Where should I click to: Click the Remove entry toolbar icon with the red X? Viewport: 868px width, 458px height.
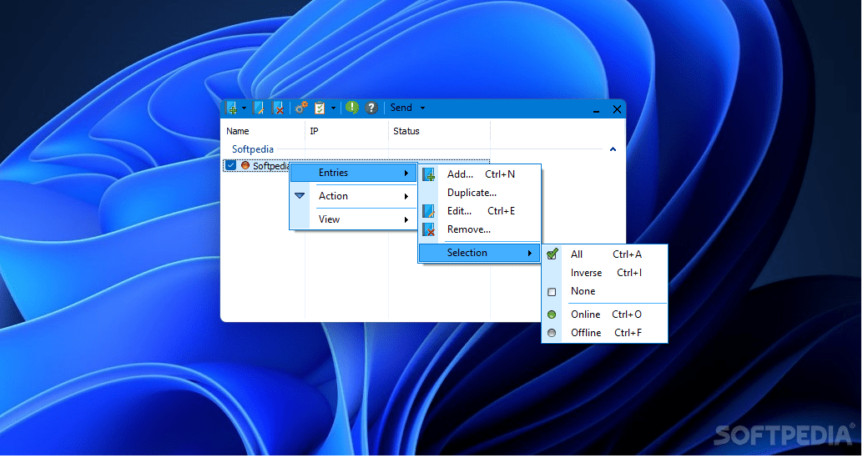click(278, 108)
